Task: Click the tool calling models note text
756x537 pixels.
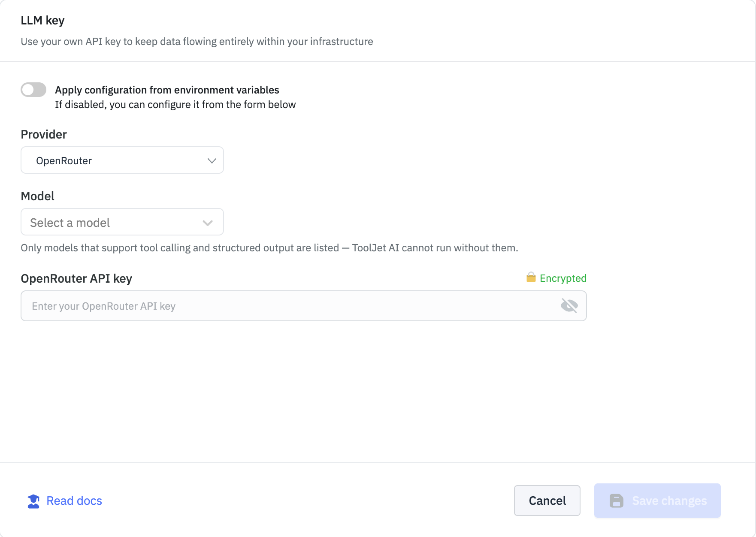Action: 269,248
